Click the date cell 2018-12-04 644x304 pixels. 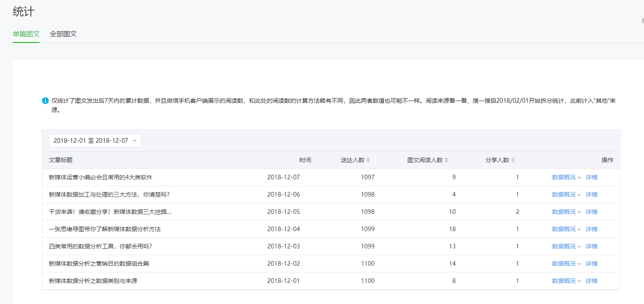[284, 229]
